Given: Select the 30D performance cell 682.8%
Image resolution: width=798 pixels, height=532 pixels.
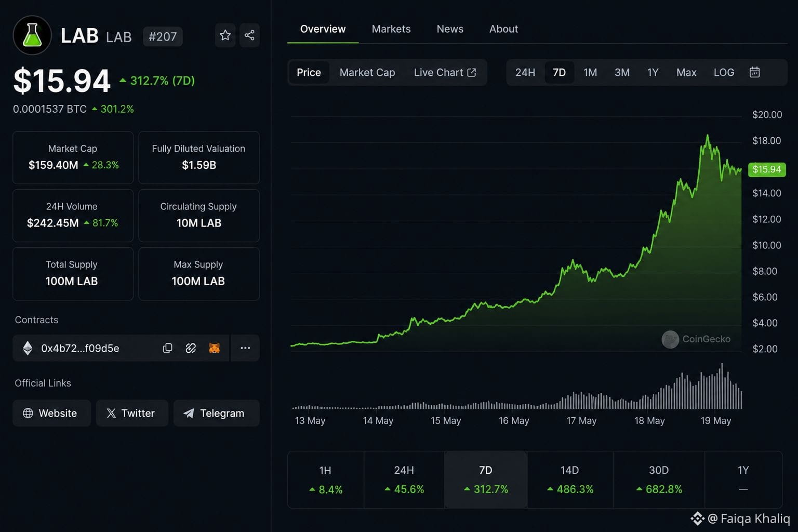Looking at the screenshot, I should pos(659,480).
